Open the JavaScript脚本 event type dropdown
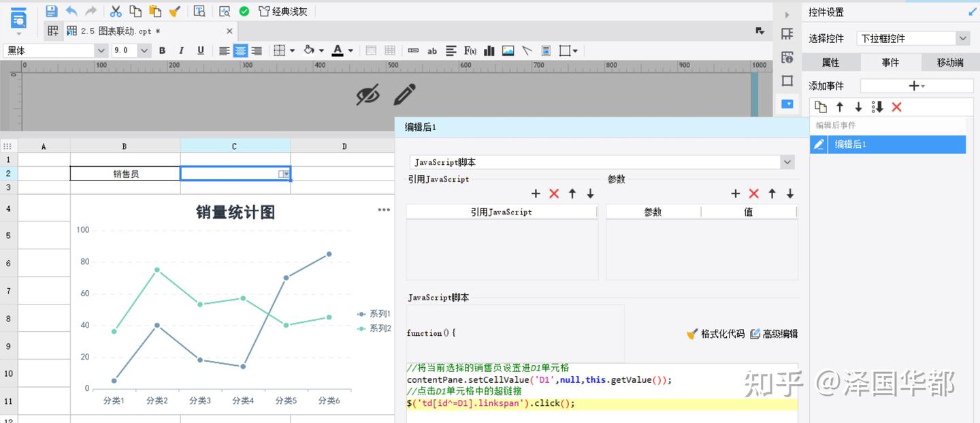980x423 pixels. (x=787, y=162)
